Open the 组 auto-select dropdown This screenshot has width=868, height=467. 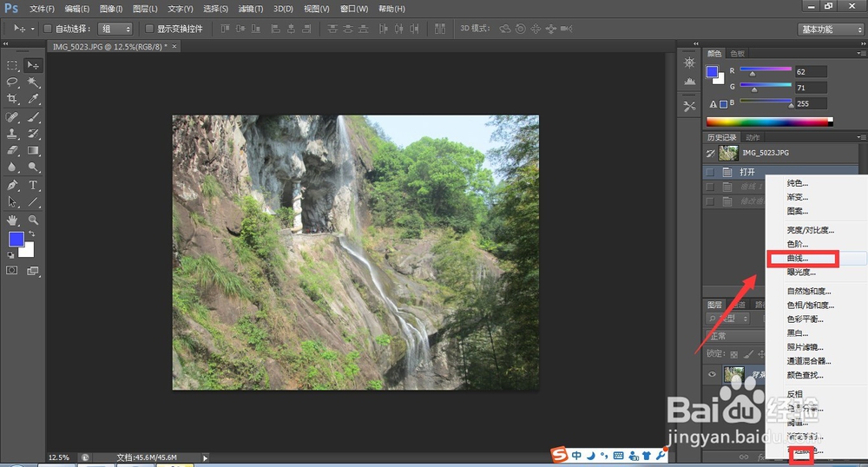click(x=115, y=29)
